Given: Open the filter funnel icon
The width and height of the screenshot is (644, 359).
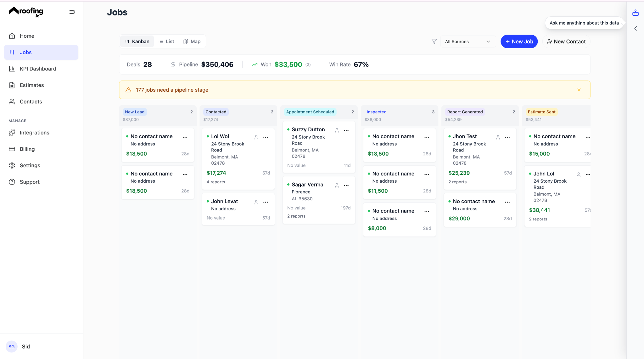Looking at the screenshot, I should point(434,41).
